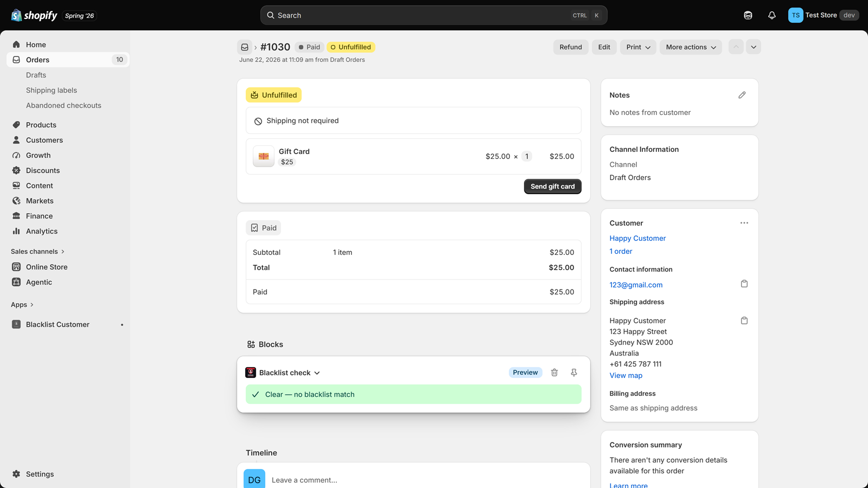Go to next order with down arrow
The image size is (868, 488).
tap(754, 47)
